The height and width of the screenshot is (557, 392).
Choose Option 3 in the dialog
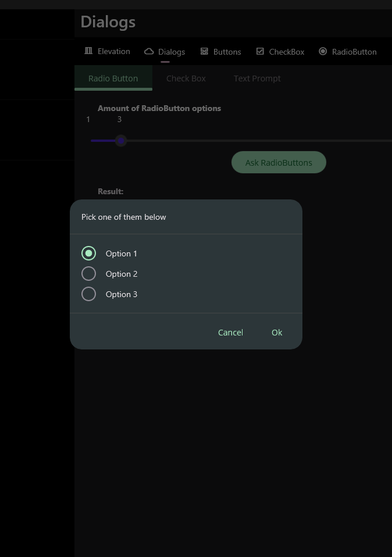(88, 294)
